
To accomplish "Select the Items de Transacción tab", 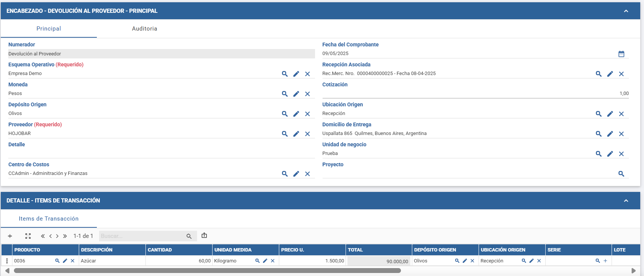I will (x=49, y=219).
